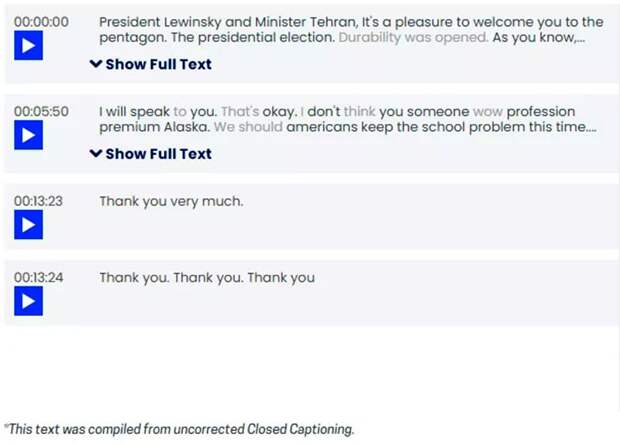Click the chevron arrow in the second transcript block

click(x=96, y=153)
